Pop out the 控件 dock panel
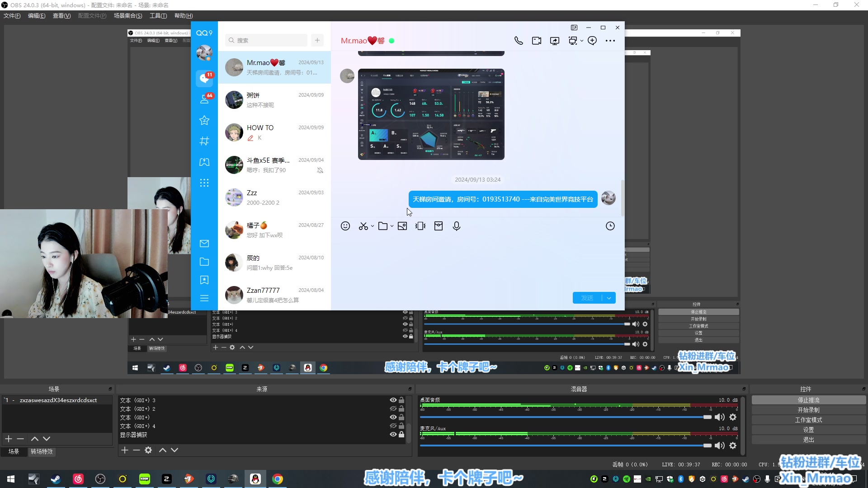Screen dimensions: 868x488 863,389
